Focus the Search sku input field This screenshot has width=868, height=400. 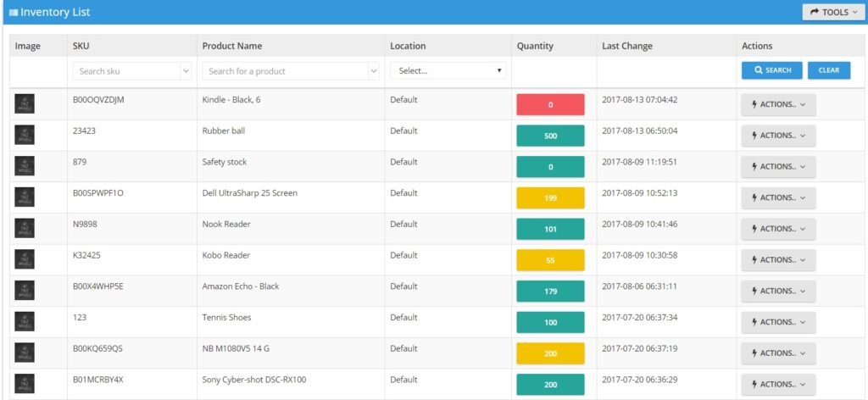(127, 71)
